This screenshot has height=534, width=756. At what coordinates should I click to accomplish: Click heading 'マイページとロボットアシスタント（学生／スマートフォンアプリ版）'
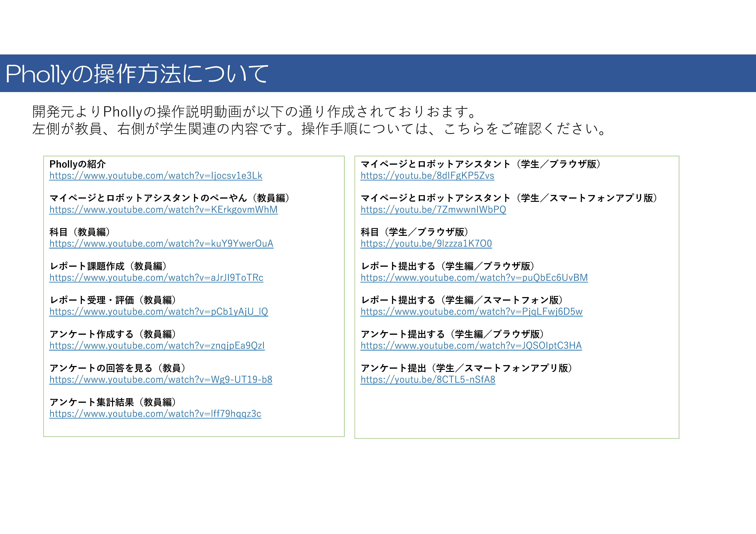coord(509,198)
